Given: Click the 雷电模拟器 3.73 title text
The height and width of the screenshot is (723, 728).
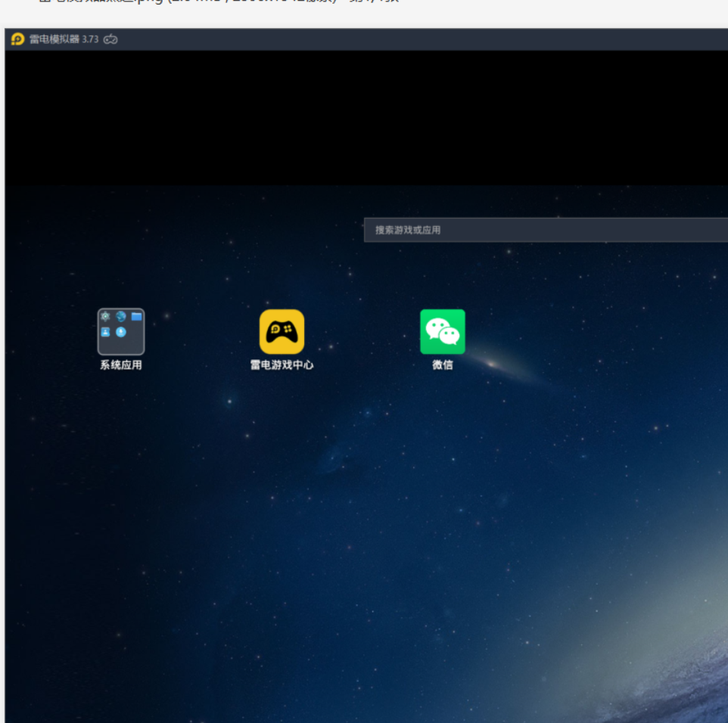Looking at the screenshot, I should [64, 39].
